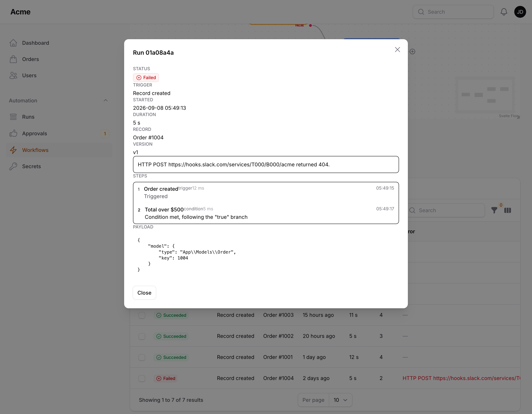Click Succeeded badge in Order #1003 row
The image size is (532, 414).
[x=171, y=315]
